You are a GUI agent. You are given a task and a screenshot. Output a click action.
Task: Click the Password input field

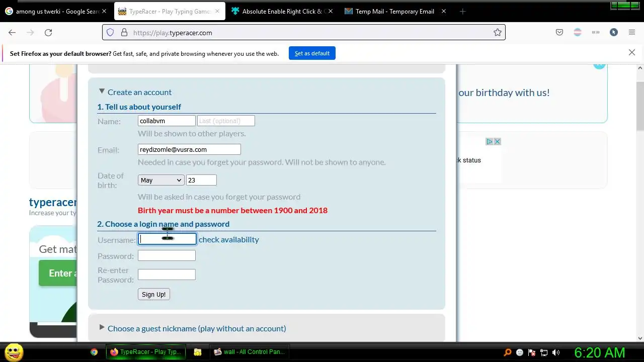[x=167, y=255]
